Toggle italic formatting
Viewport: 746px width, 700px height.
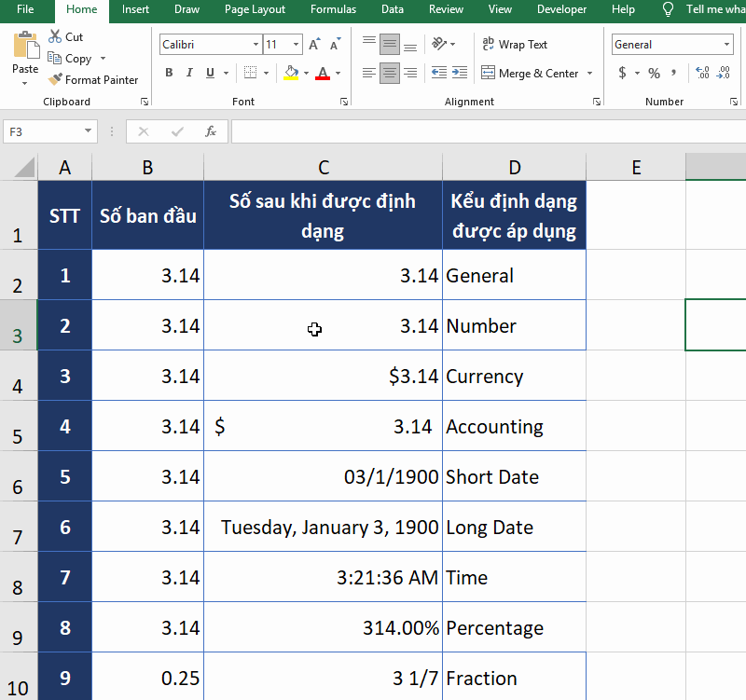(x=189, y=73)
